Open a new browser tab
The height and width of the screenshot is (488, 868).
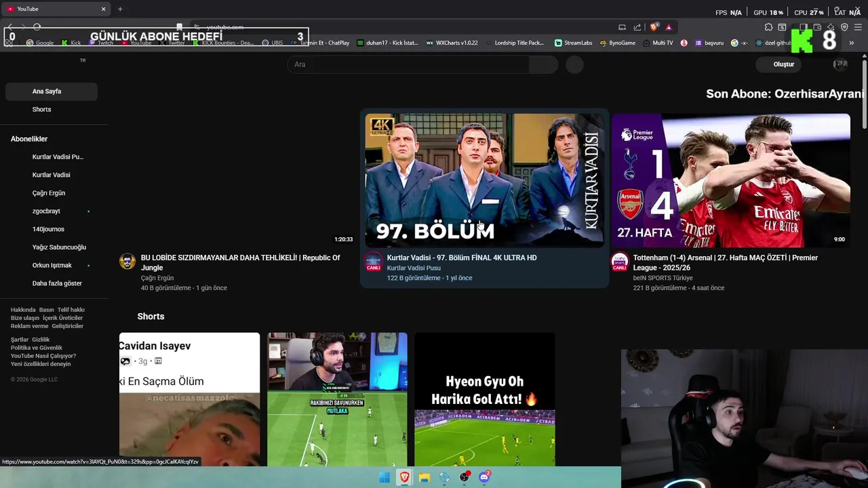click(120, 9)
